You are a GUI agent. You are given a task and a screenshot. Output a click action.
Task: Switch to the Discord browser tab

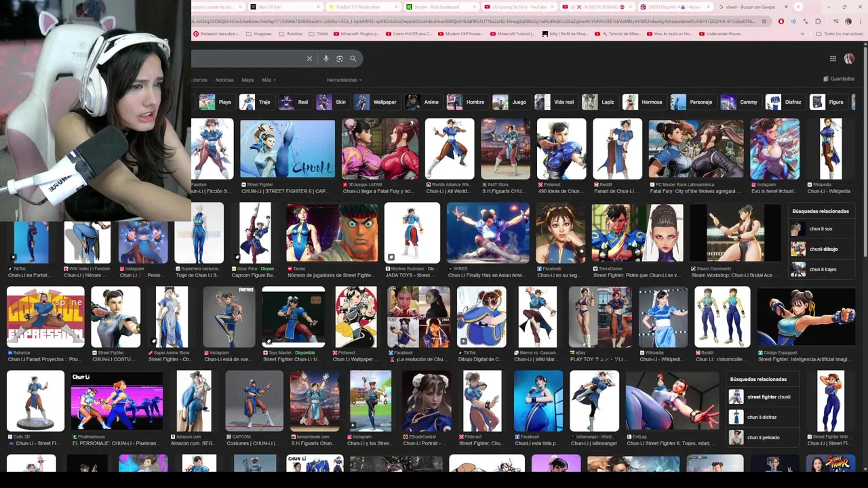tap(675, 7)
